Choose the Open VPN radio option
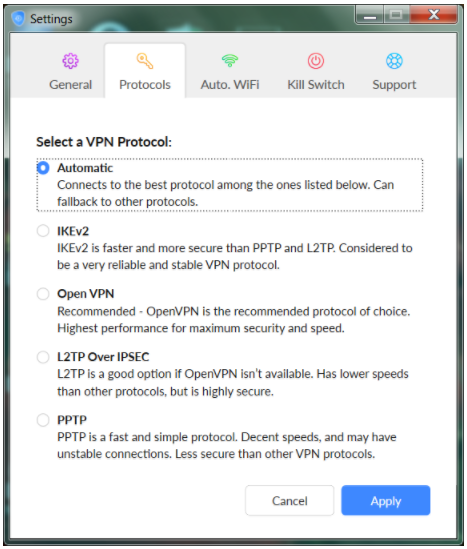Image resolution: width=467 pixels, height=549 pixels. (43, 294)
